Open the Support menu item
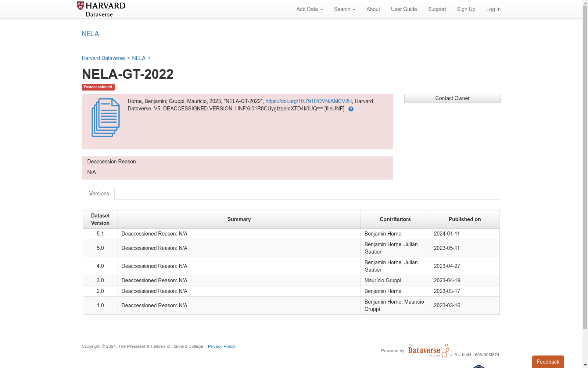The width and height of the screenshot is (588, 368). (x=437, y=9)
